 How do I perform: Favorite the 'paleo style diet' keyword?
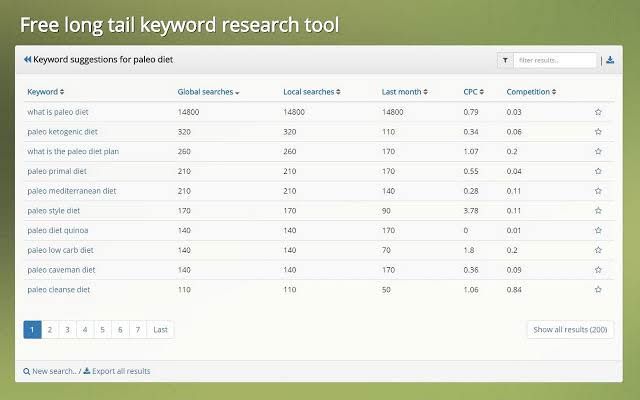point(598,211)
